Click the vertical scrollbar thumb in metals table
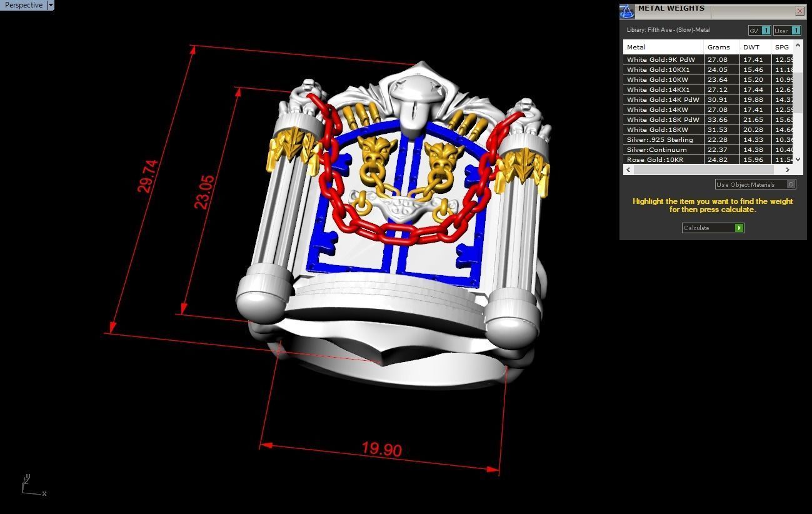Viewport: 812px width, 514px height. click(798, 92)
